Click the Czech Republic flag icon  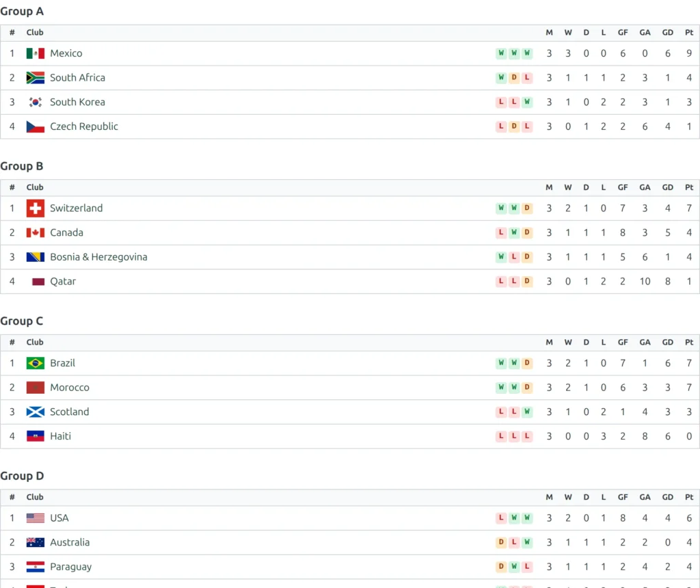pos(36,126)
